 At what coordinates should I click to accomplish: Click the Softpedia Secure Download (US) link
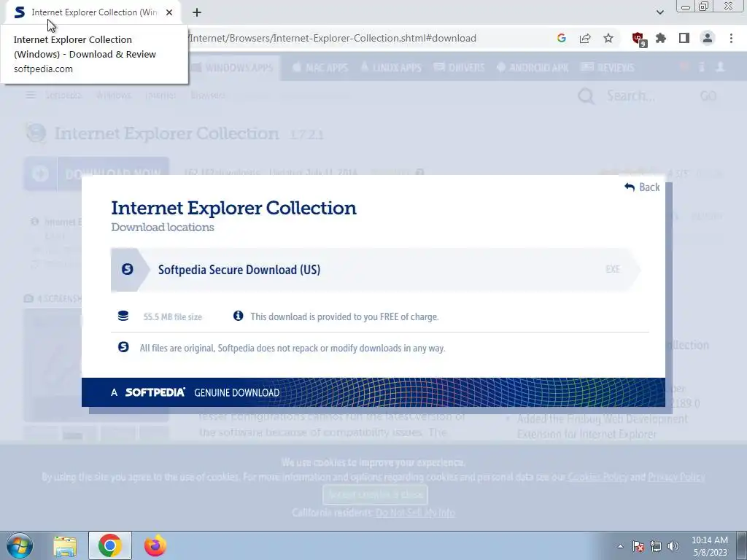(x=376, y=270)
